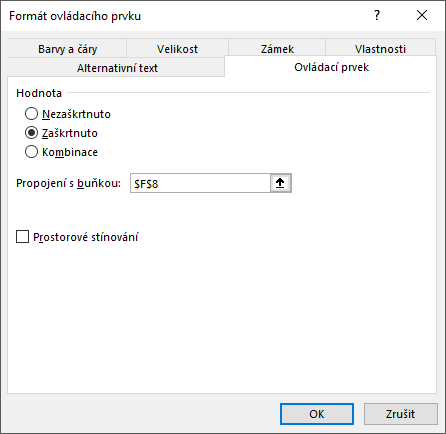Go to the Zámek tab
Image resolution: width=446 pixels, height=434 pixels.
(x=277, y=49)
